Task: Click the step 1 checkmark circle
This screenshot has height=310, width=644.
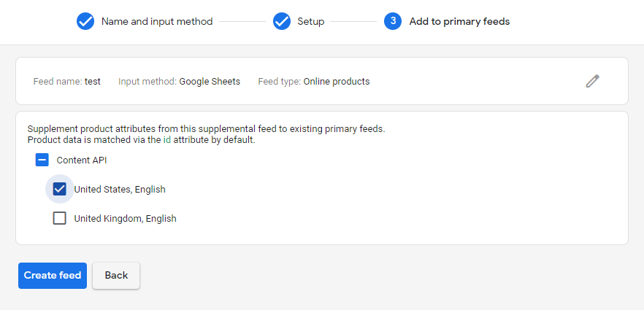Action: (85, 21)
